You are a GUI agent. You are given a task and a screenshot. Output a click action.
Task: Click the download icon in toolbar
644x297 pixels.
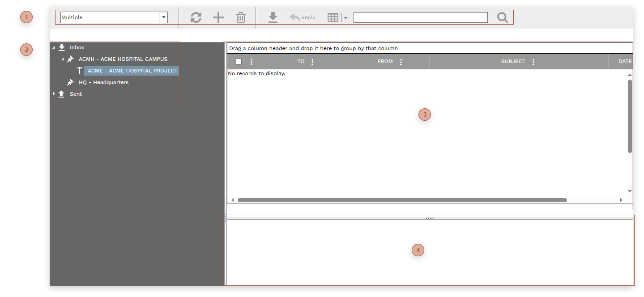tap(273, 17)
